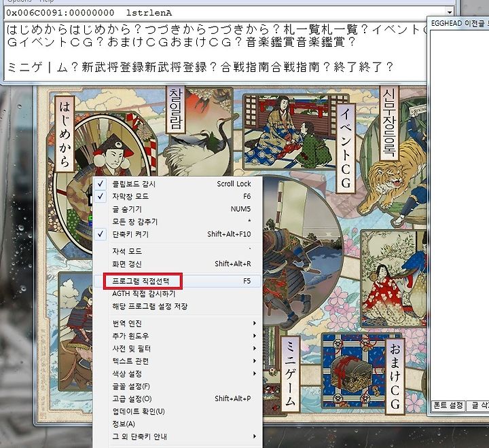Select AGTH 직접 감시하기 menu entry
This screenshot has width=489, height=448.
[177, 294]
